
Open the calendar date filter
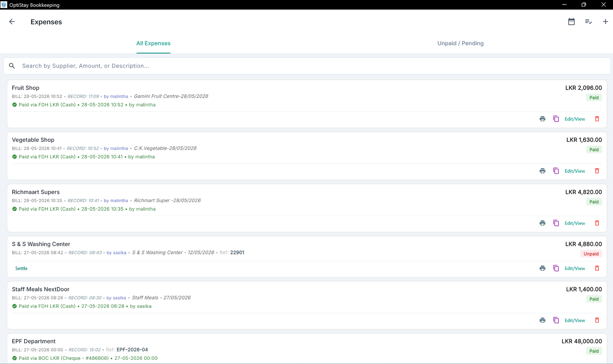tap(571, 22)
